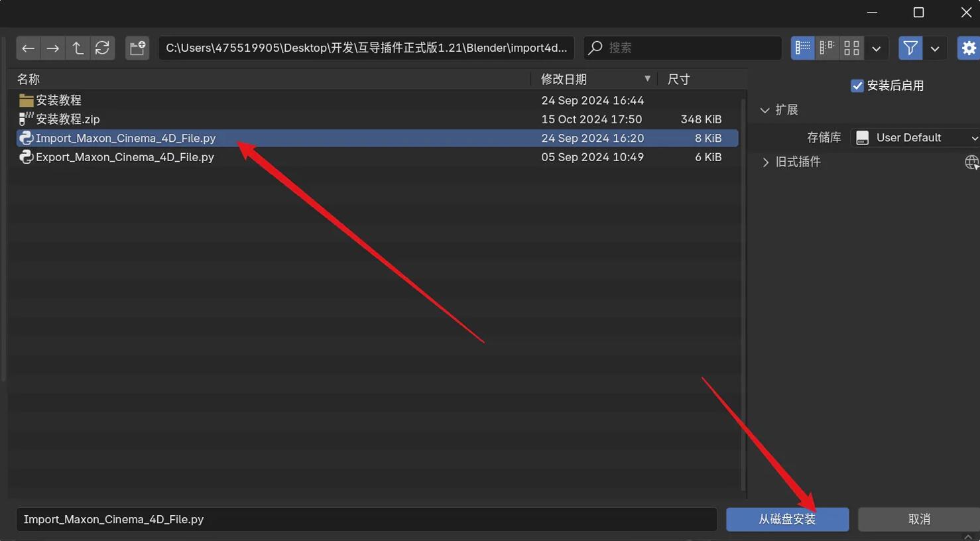This screenshot has height=541, width=980.
Task: Click the 安装教程 folder icon
Action: [x=26, y=100]
